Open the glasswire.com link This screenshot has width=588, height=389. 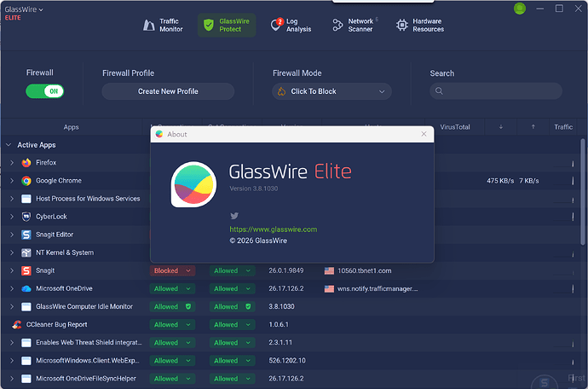pyautogui.click(x=273, y=229)
